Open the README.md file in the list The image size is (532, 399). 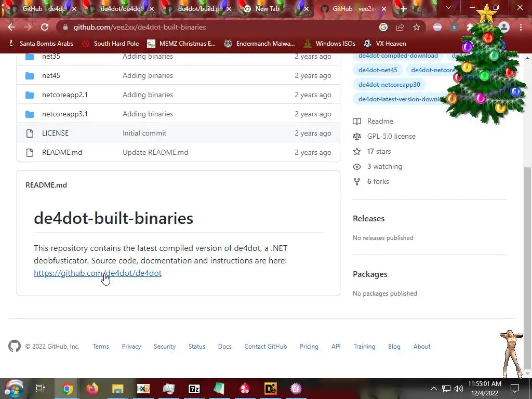[x=62, y=152]
